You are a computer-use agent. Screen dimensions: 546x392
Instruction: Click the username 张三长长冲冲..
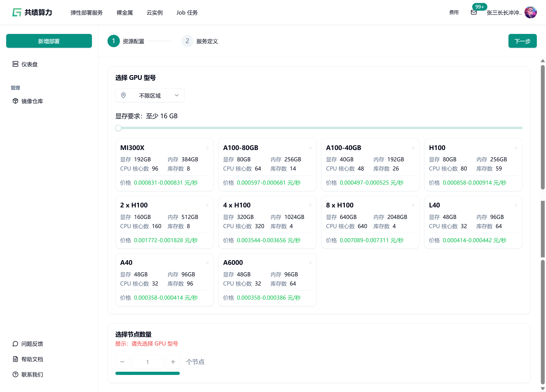(504, 13)
